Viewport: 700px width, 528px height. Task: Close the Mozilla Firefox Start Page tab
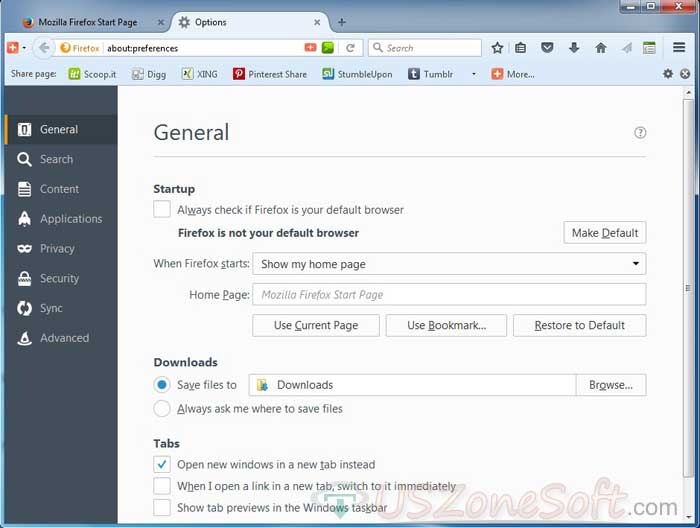161,22
